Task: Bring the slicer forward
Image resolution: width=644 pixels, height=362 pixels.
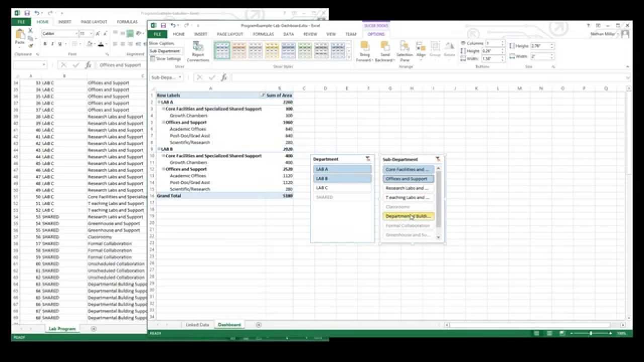Action: click(x=364, y=50)
